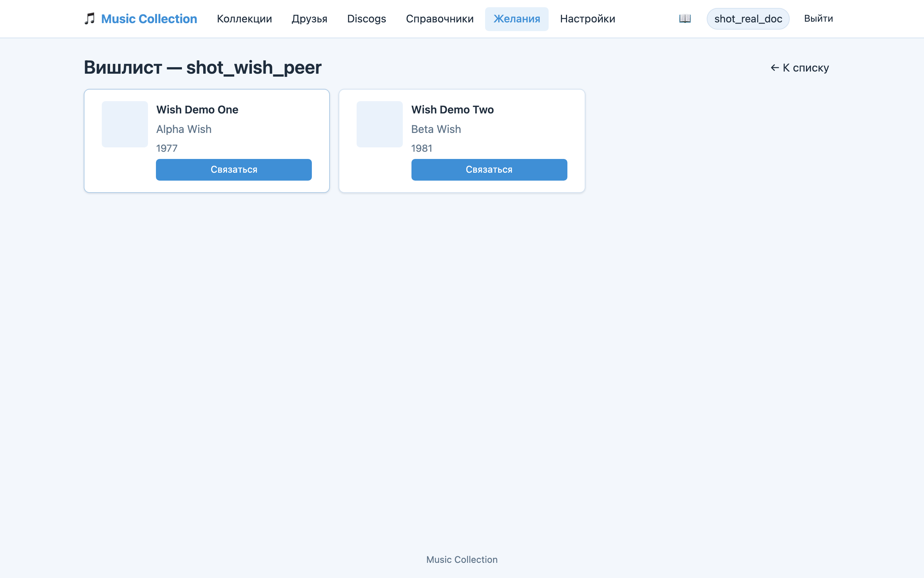Open the Настройки menu item
The image size is (924, 578).
[587, 19]
